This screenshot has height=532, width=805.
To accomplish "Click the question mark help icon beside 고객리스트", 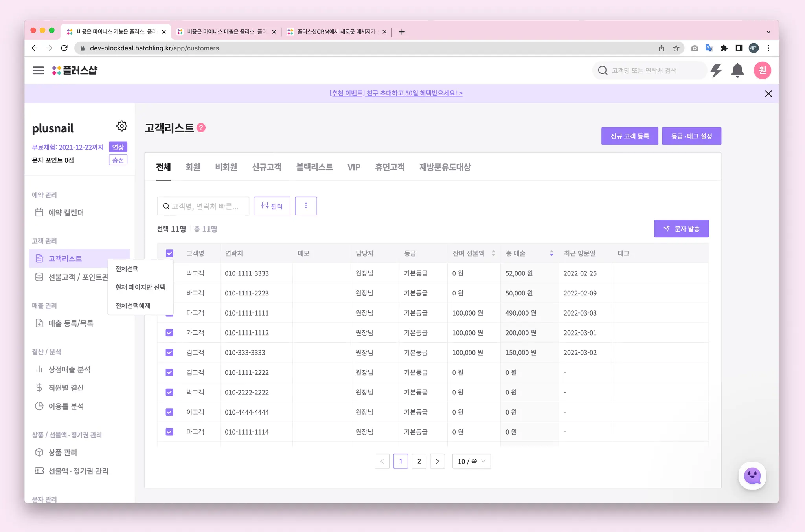I will (201, 128).
